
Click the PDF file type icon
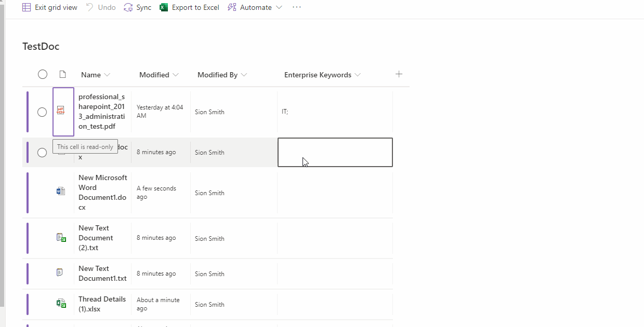click(x=61, y=111)
